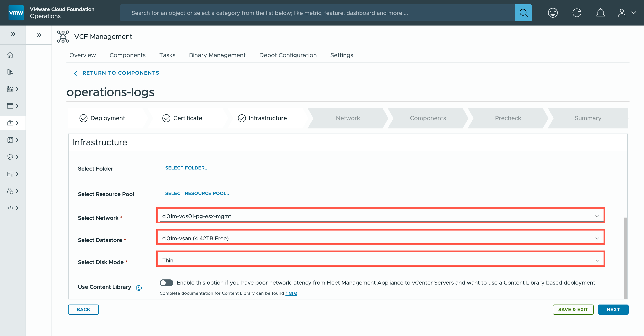Click the refresh icon in header
The height and width of the screenshot is (336, 644).
[576, 13]
